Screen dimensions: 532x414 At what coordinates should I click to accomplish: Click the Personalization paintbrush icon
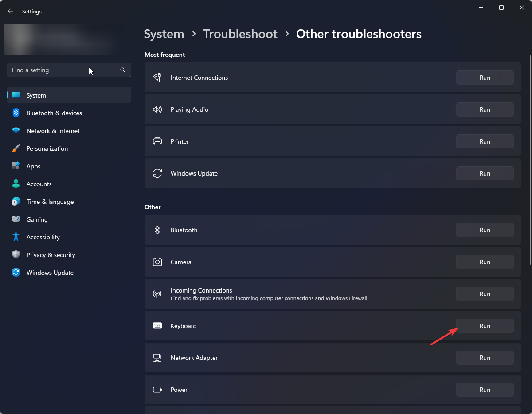click(16, 148)
